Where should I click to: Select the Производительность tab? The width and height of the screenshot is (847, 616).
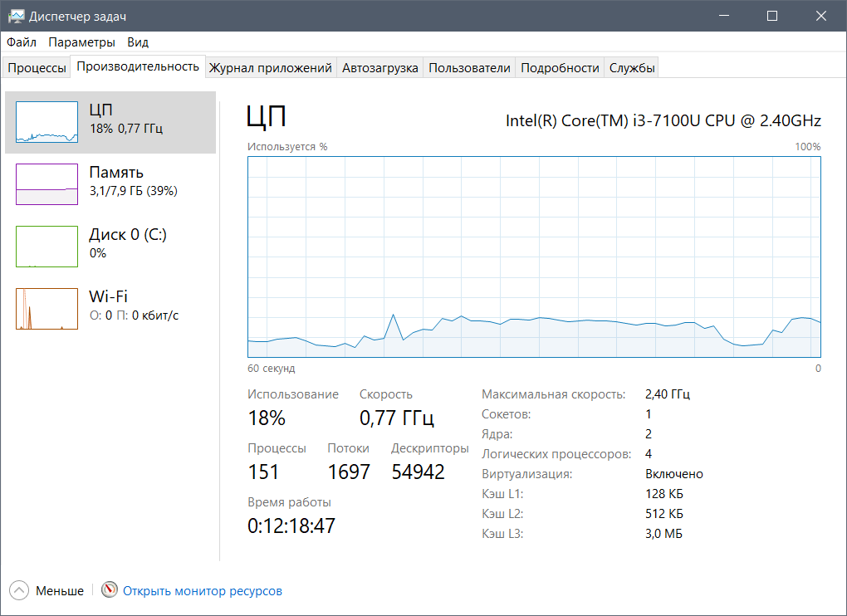click(x=138, y=66)
